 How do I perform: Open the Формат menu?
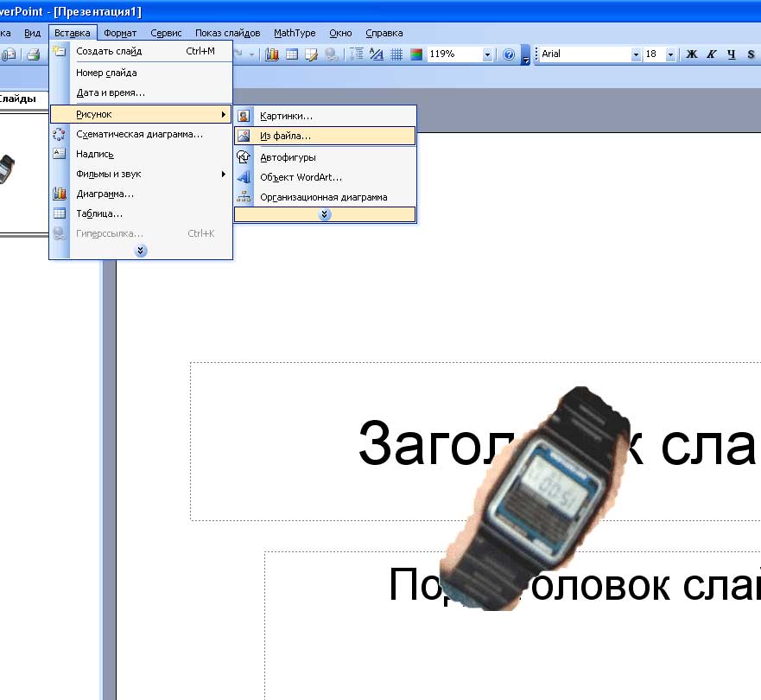coord(120,33)
